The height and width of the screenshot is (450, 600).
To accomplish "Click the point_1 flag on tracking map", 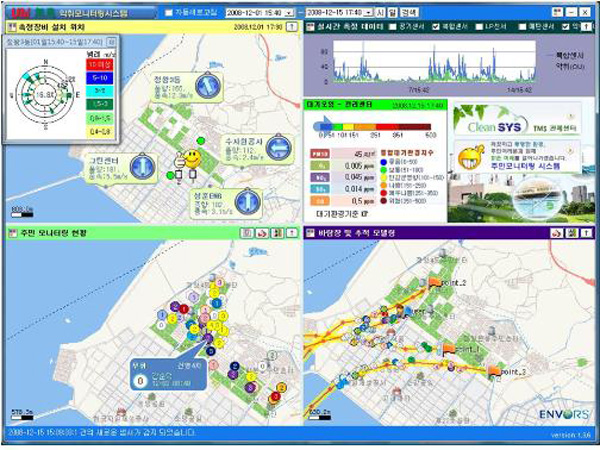I will tap(448, 349).
